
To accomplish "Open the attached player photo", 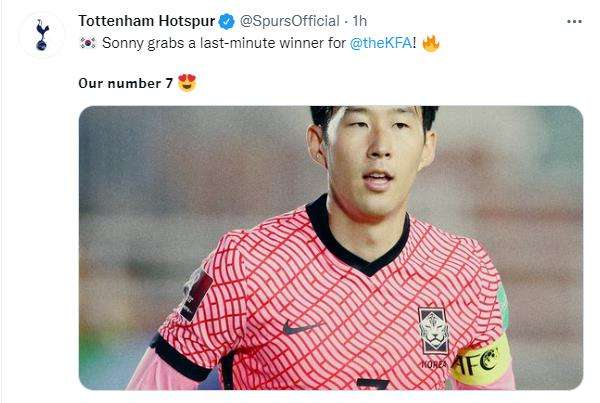I will pos(331,248).
